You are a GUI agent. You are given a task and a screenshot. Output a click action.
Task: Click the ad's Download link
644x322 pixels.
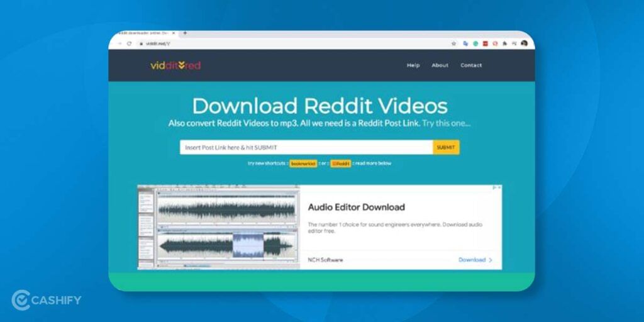tap(475, 260)
